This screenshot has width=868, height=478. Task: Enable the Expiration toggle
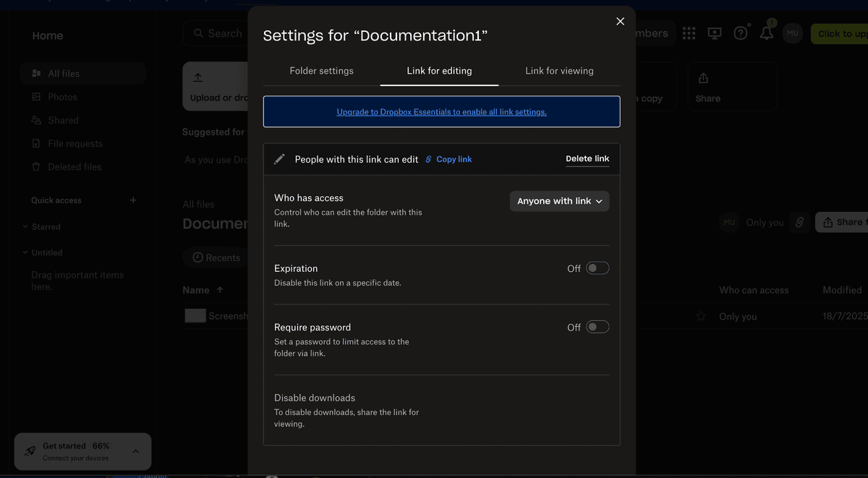tap(597, 268)
